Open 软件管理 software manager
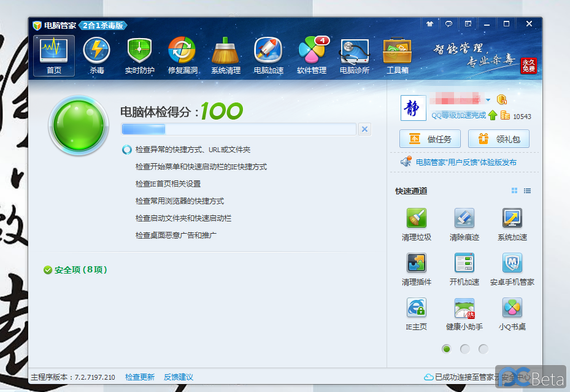 (x=312, y=56)
